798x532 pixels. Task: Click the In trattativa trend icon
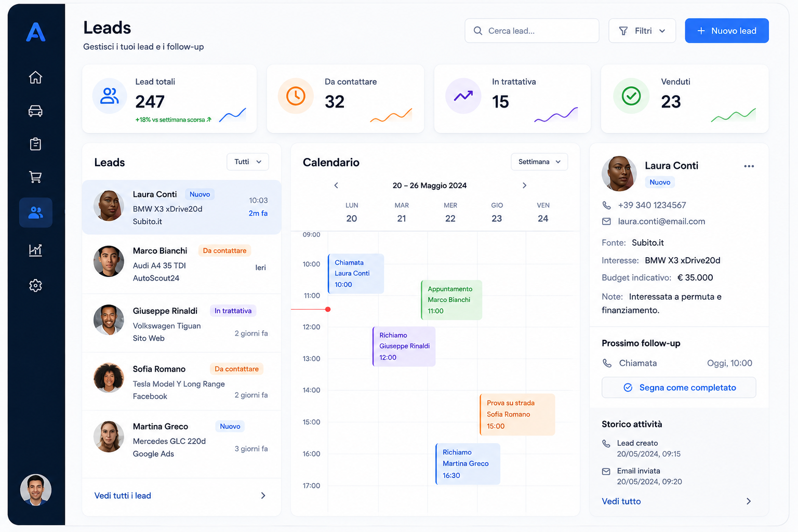point(463,96)
